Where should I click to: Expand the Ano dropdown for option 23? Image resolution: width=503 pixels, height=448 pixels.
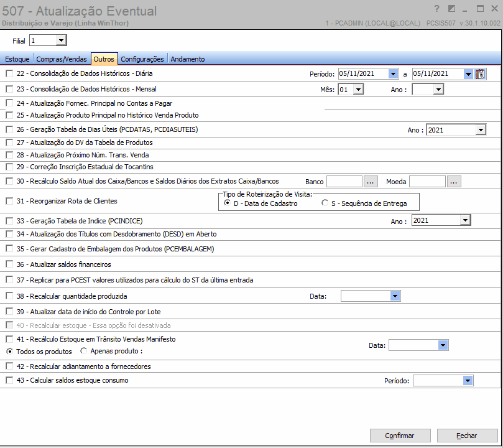click(x=438, y=89)
